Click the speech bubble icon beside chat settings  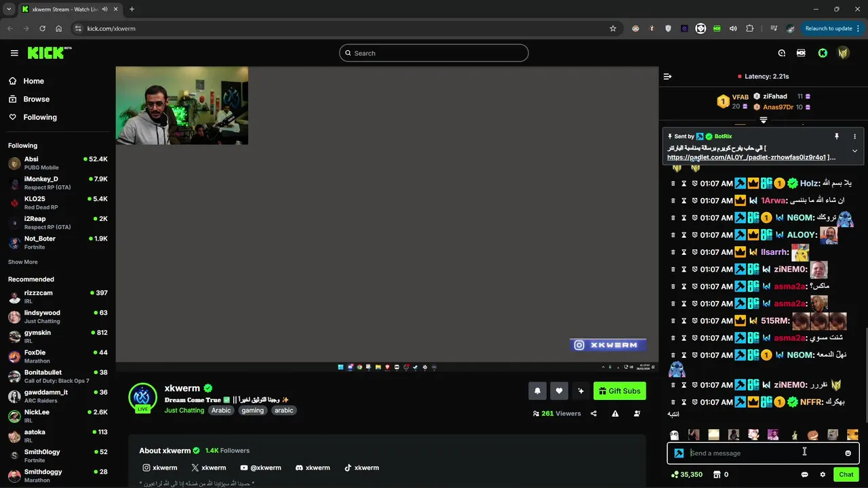(804, 474)
